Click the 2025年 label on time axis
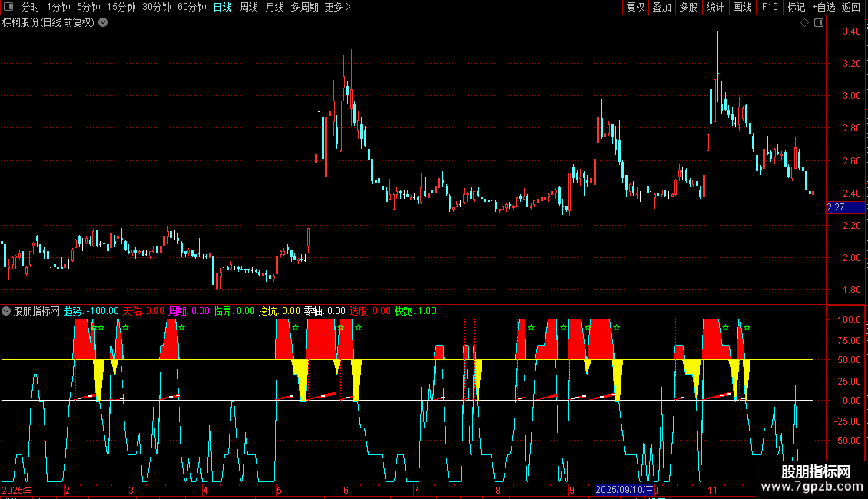The image size is (868, 499). click(x=17, y=490)
